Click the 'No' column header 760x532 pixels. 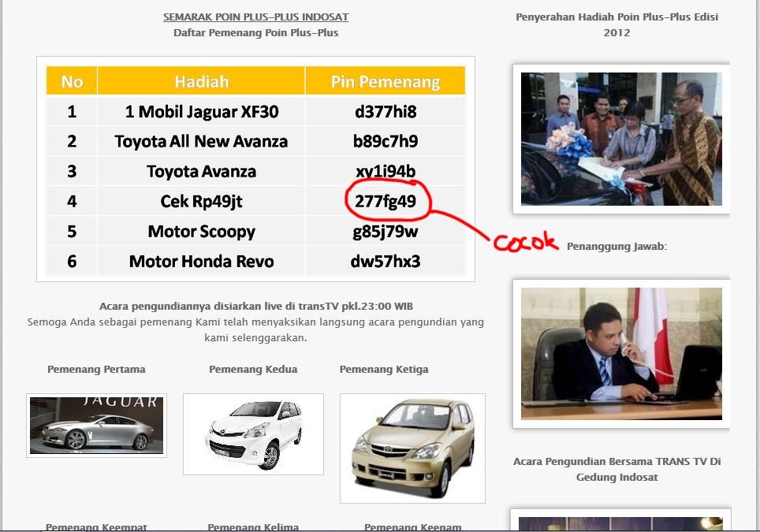click(72, 81)
